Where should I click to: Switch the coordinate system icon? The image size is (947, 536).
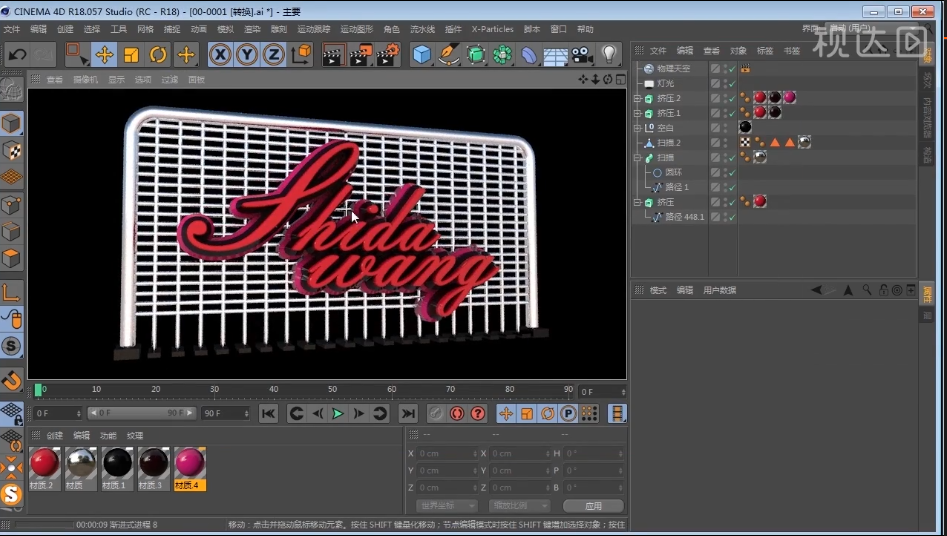pos(301,54)
